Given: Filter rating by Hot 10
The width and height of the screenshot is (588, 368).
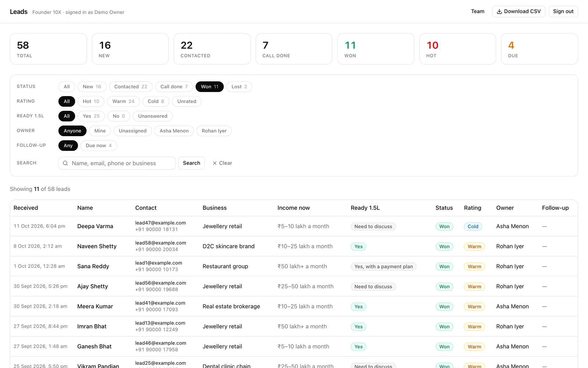Looking at the screenshot, I should click(91, 101).
